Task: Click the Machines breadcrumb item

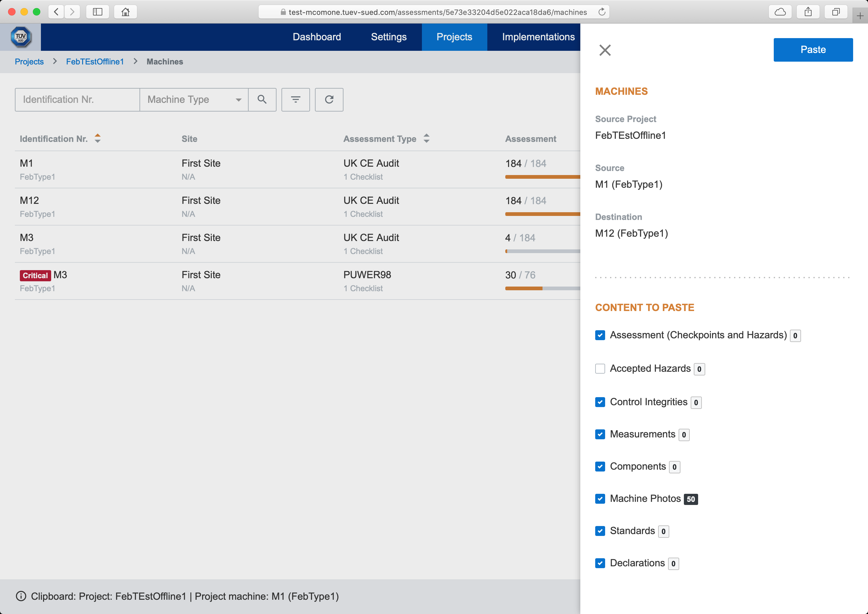Action: [x=165, y=61]
